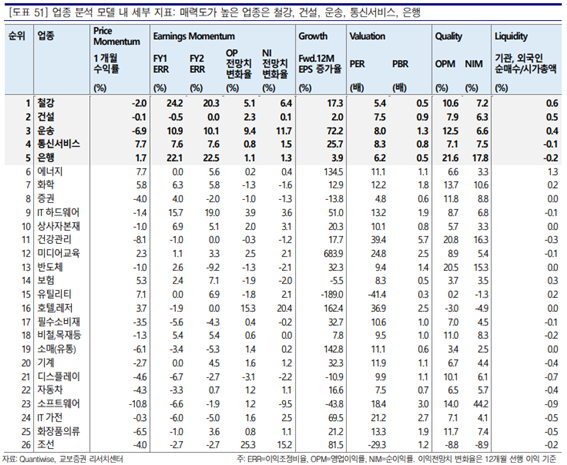The image size is (567, 465).
Task: Click the -189.0 growth value for 유틸리티
Action: click(x=332, y=294)
